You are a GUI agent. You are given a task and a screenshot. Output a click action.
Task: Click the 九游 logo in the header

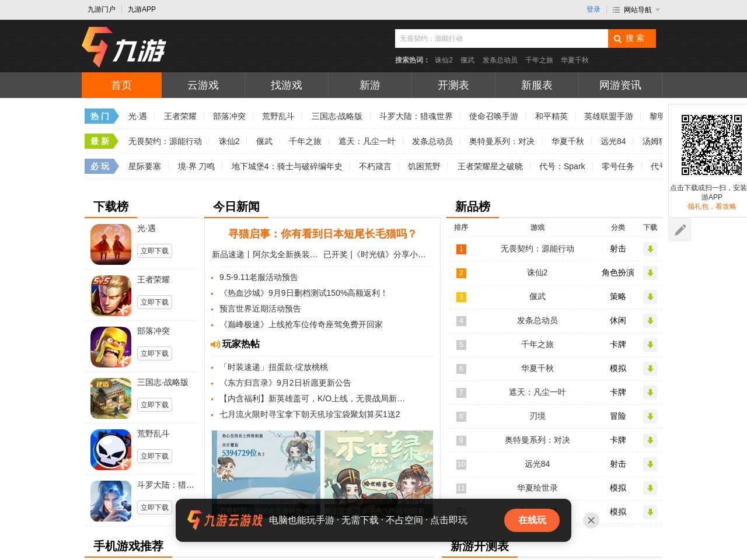point(124,47)
